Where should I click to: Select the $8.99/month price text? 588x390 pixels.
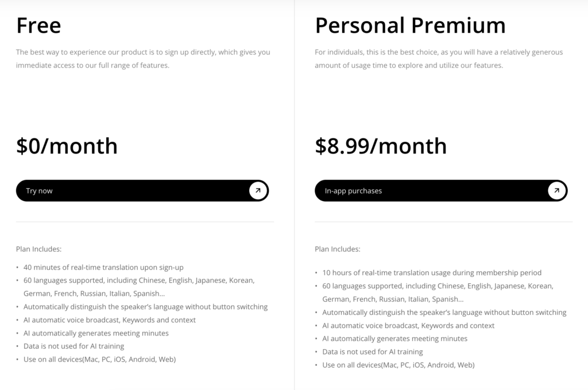380,146
